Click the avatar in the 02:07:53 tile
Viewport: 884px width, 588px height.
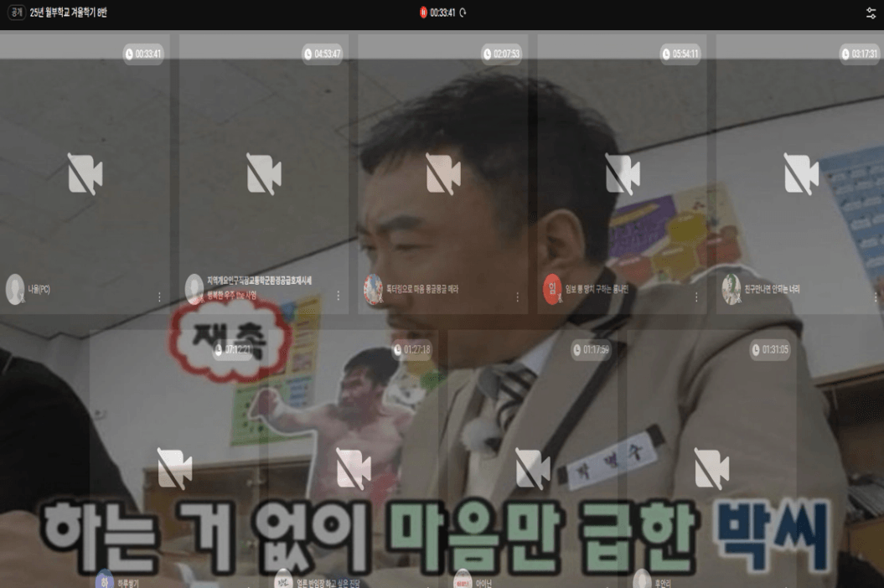tap(373, 289)
